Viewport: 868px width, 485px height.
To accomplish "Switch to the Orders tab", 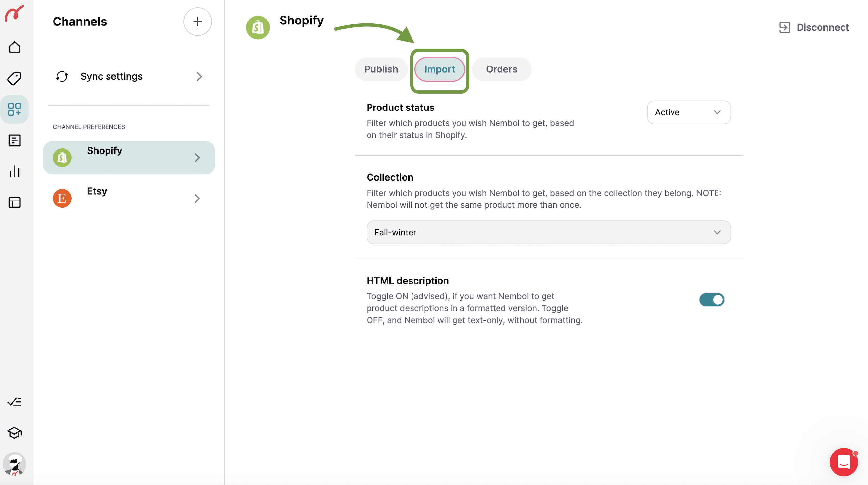I will [x=501, y=69].
